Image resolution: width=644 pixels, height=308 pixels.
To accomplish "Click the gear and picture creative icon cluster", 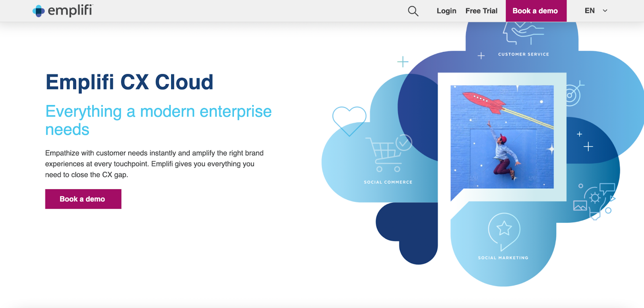I will click(x=594, y=201).
